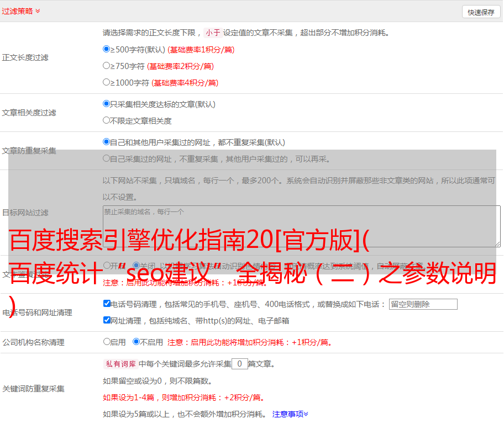Click the 文章相关度过滤 label
Screen dimensions: 504x424
29,113
